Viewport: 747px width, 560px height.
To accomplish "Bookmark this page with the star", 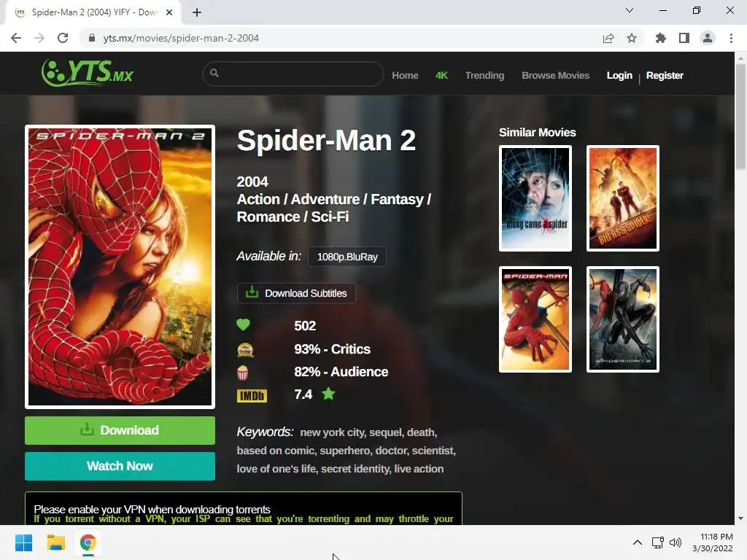I will (x=632, y=38).
